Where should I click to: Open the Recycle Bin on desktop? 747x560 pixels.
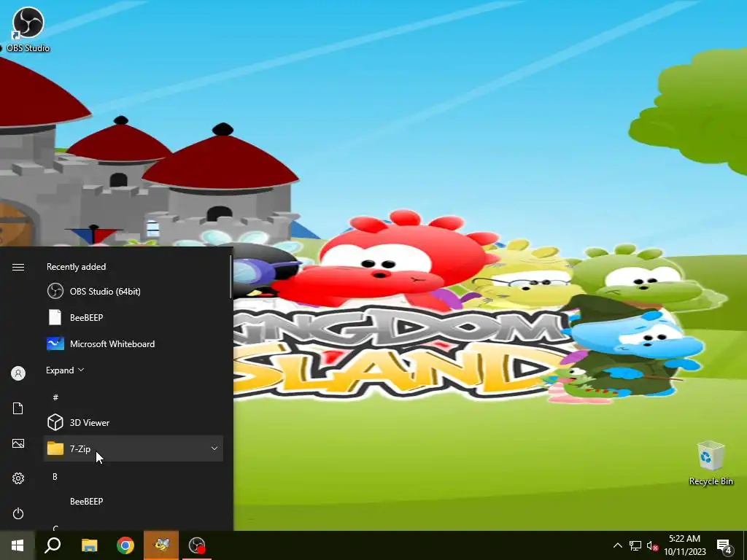[711, 463]
